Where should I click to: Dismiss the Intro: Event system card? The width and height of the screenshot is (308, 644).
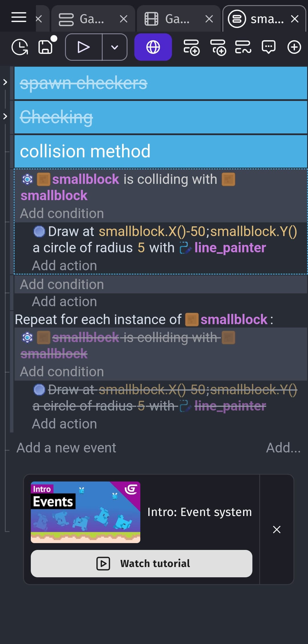tap(277, 529)
